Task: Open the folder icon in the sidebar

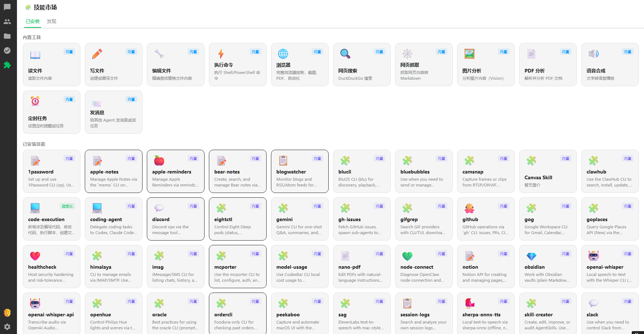Action: (7, 36)
